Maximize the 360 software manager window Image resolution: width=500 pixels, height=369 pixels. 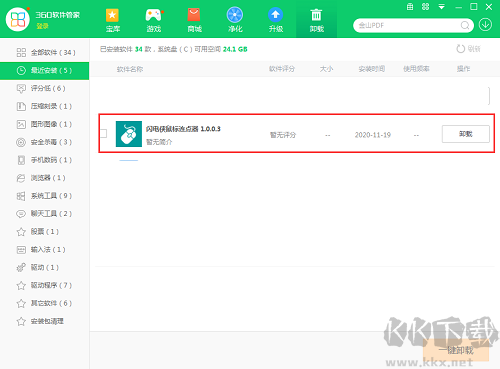[474, 7]
